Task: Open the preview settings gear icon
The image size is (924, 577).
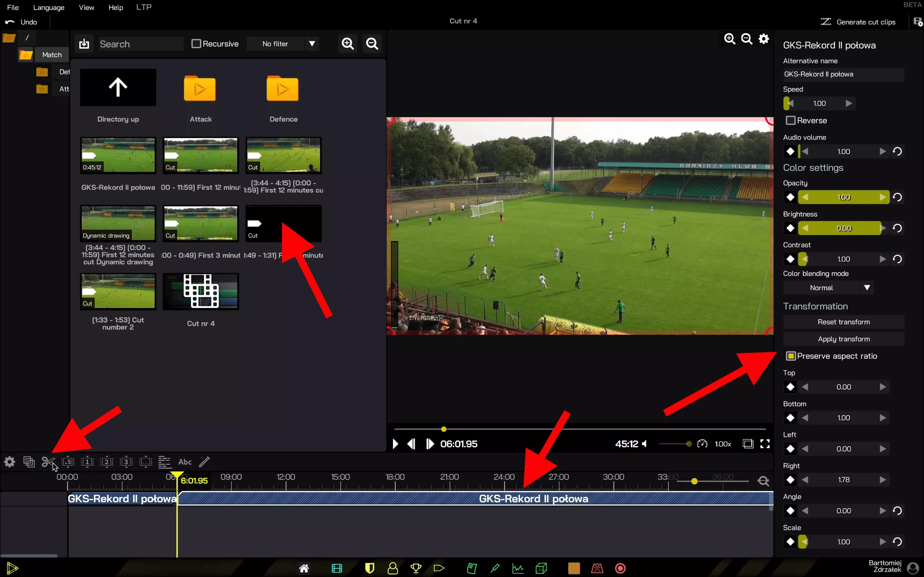Action: pos(764,39)
